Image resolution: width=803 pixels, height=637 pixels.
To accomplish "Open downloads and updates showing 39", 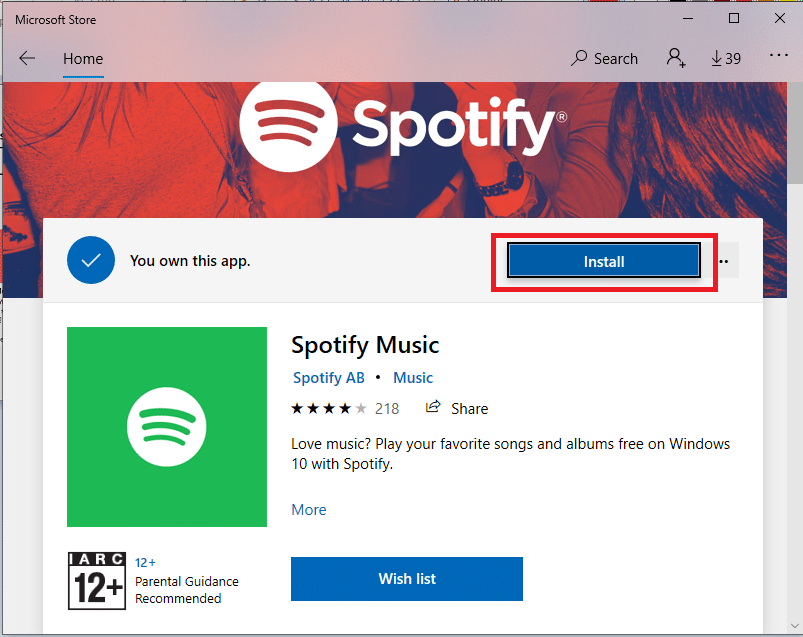I will coord(726,58).
